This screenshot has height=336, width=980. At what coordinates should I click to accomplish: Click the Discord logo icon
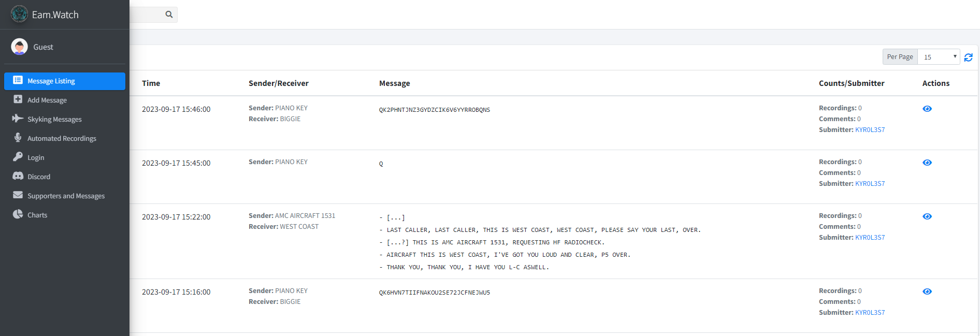18,176
